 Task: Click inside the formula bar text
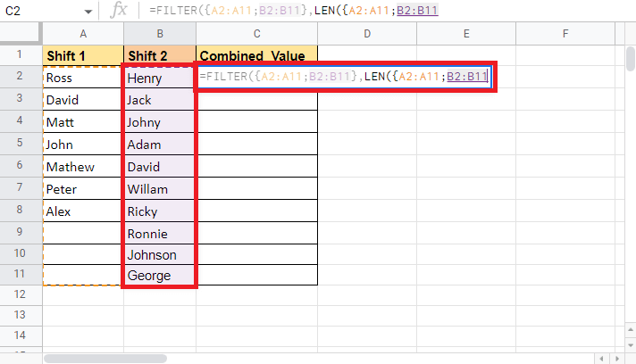click(294, 11)
